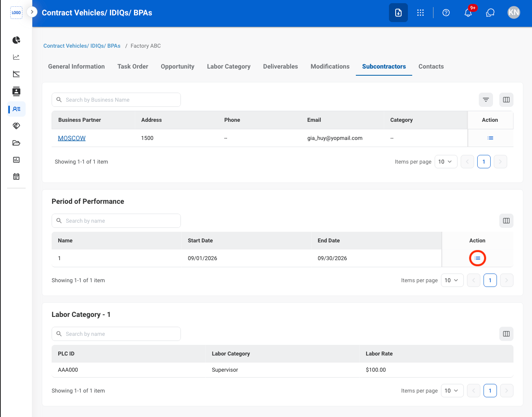Switch to the General Information tab
The width and height of the screenshot is (532, 417).
(76, 67)
